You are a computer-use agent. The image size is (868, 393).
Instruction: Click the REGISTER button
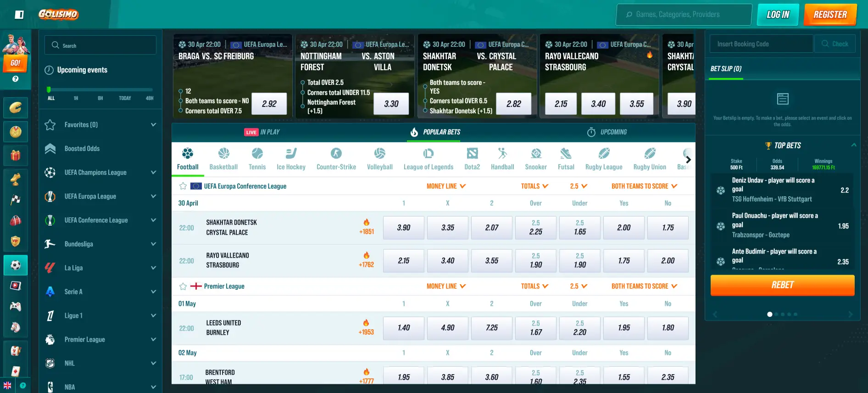(x=830, y=15)
